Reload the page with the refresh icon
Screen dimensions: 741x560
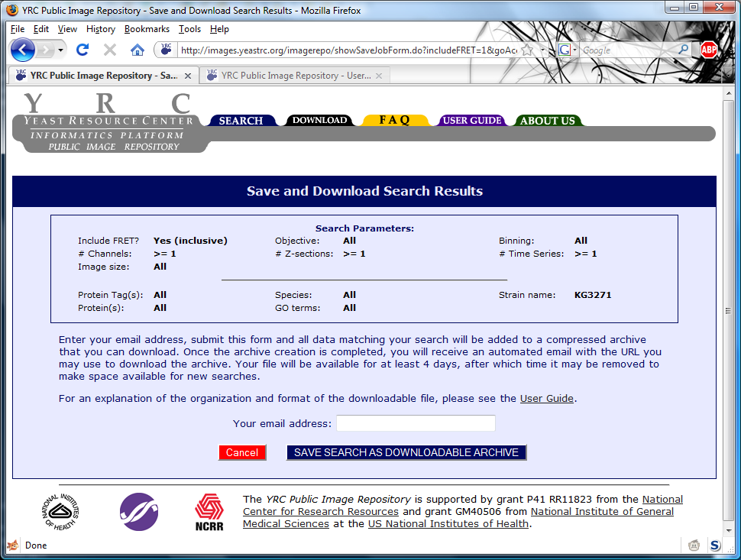(x=83, y=50)
